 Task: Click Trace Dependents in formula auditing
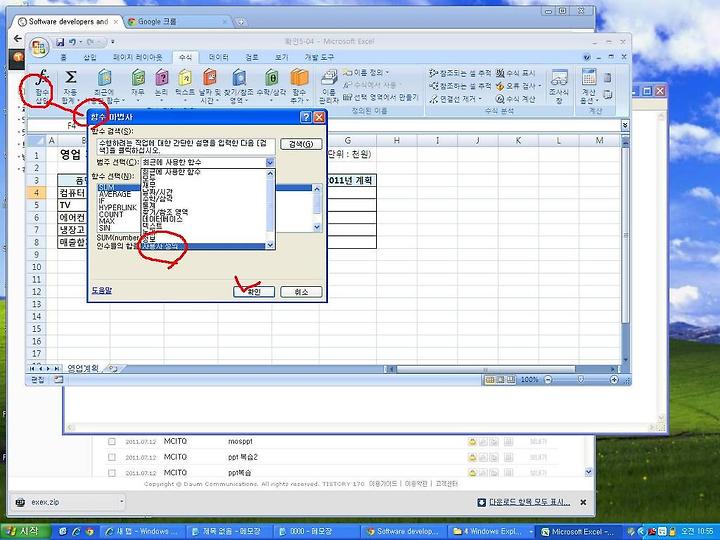[461, 86]
